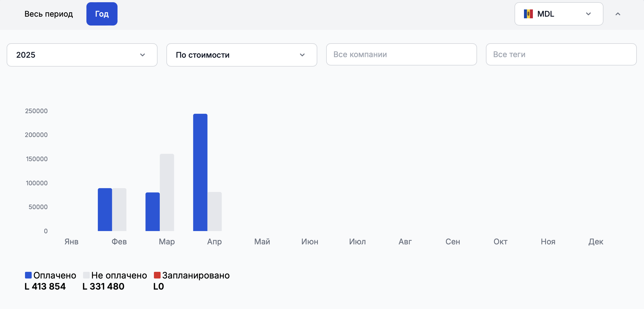Click the blue Оплачено color swatch
This screenshot has height=309, width=644.
(28, 275)
